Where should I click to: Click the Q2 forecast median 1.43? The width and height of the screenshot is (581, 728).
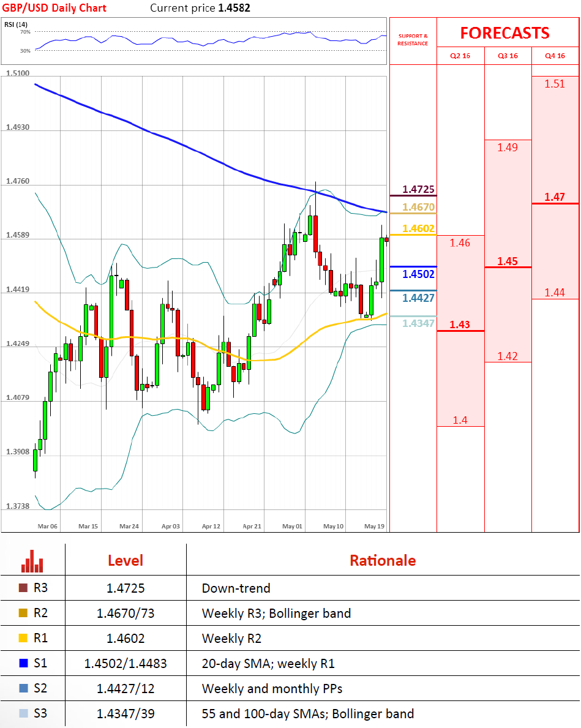[x=460, y=325]
